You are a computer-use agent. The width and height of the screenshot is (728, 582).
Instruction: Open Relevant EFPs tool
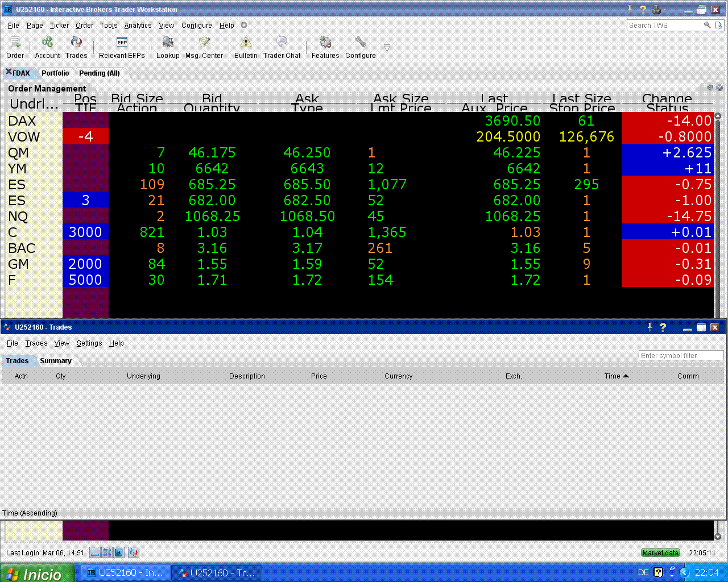pyautogui.click(x=122, y=48)
